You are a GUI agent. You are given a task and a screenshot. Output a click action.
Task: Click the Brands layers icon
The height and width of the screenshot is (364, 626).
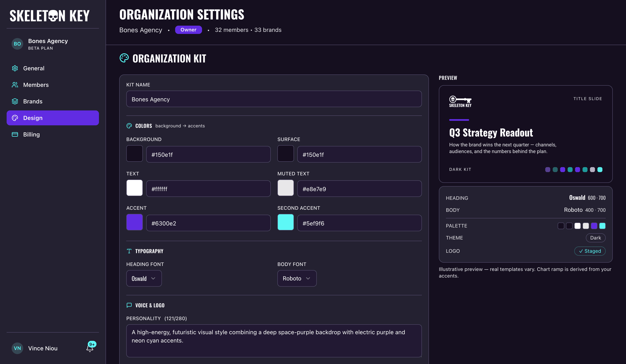pyautogui.click(x=15, y=101)
